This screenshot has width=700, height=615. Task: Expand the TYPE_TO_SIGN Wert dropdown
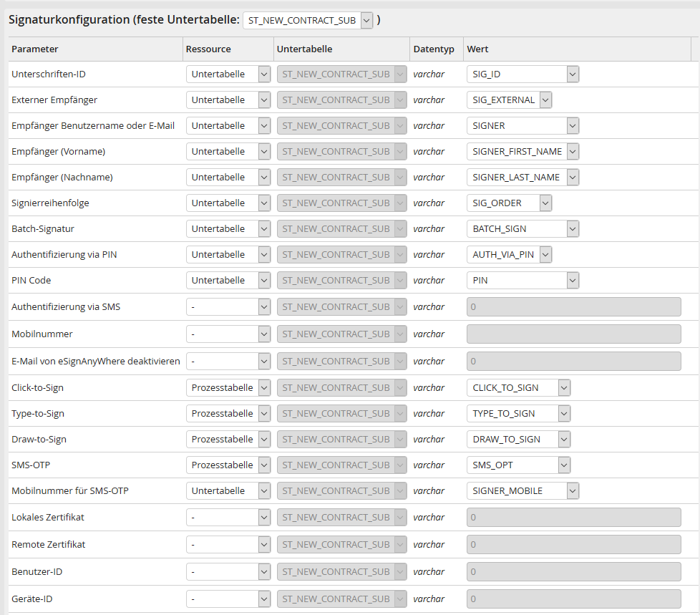(x=518, y=413)
